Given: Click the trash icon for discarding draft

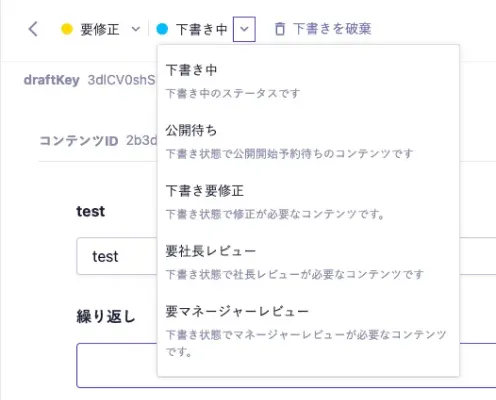Looking at the screenshot, I should tap(280, 29).
